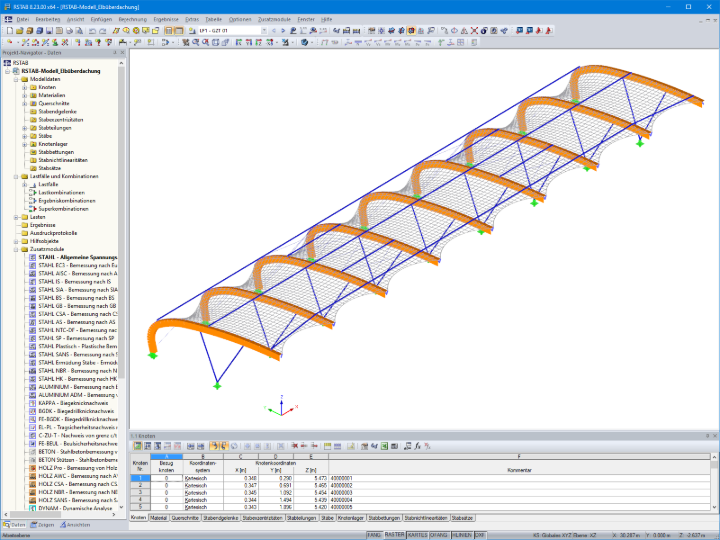Switch to the Zeigen navigator tab

42,525
